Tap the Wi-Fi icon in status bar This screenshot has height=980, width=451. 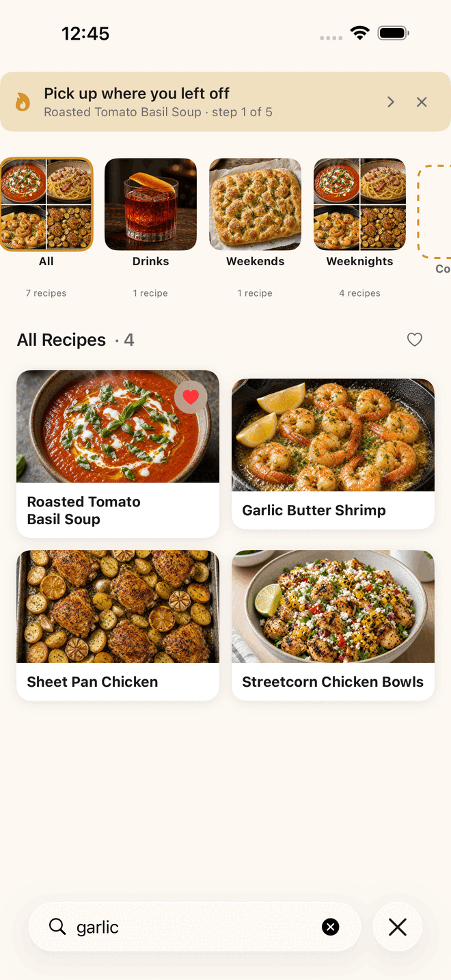pos(359,33)
